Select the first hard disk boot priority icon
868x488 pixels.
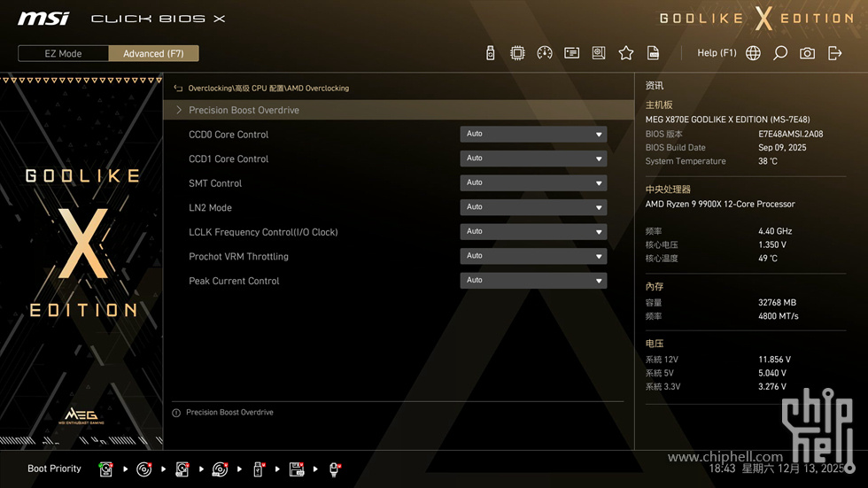(x=105, y=469)
